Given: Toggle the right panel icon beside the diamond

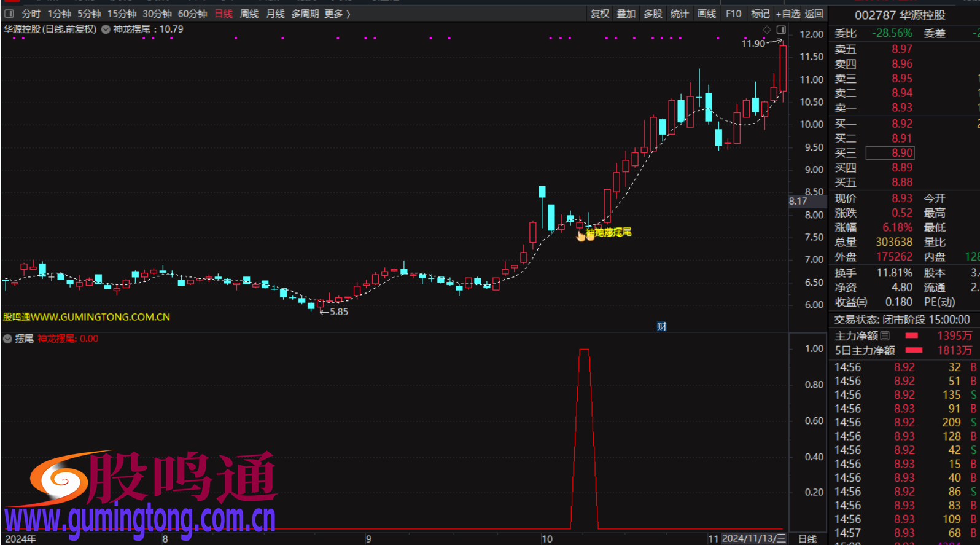Looking at the screenshot, I should pyautogui.click(x=781, y=29).
